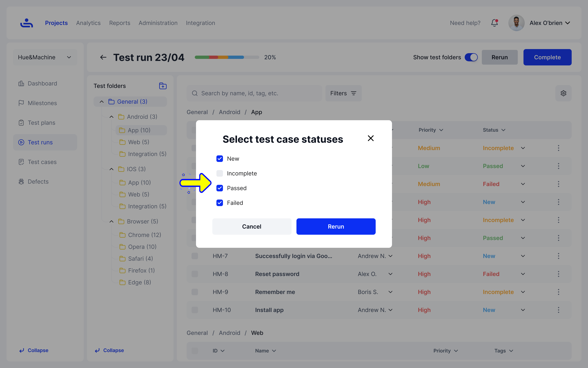
Task: Click the Complete button
Action: 547,57
